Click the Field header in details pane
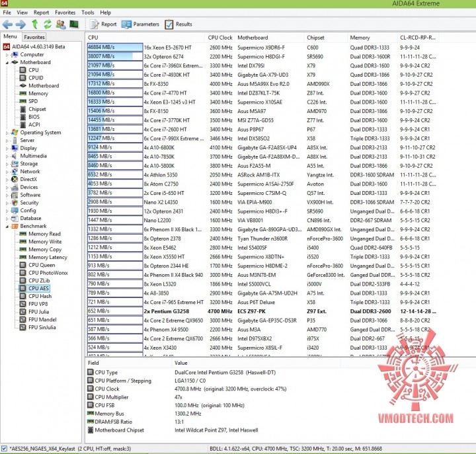The width and height of the screenshot is (476, 454). pos(129,363)
